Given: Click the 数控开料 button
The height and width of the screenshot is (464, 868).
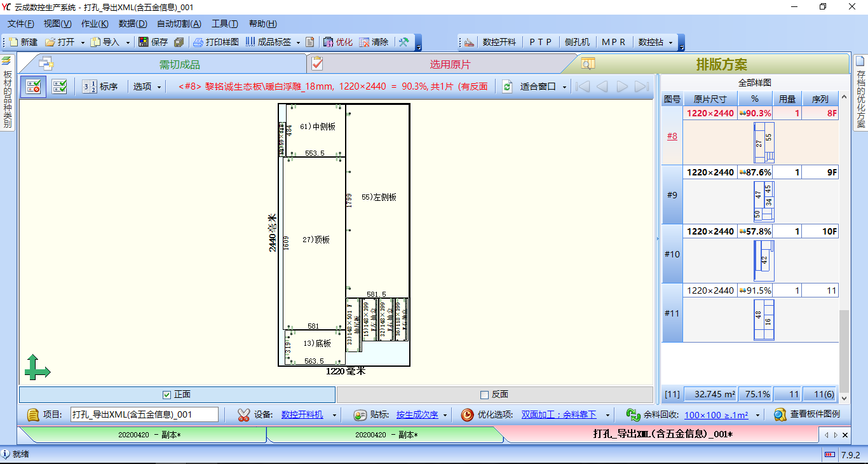Looking at the screenshot, I should pos(499,42).
